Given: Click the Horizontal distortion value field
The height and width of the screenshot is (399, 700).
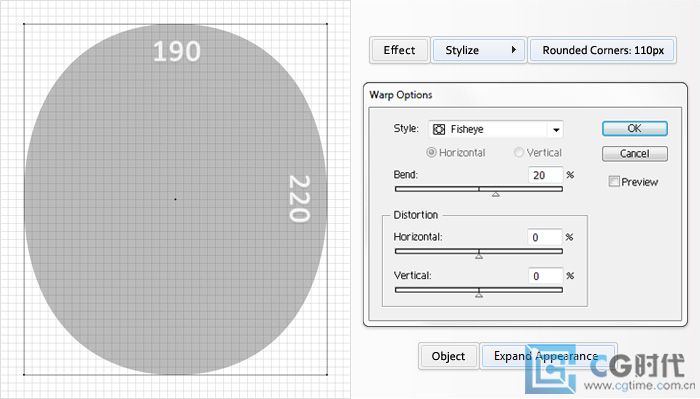Looking at the screenshot, I should [x=544, y=237].
